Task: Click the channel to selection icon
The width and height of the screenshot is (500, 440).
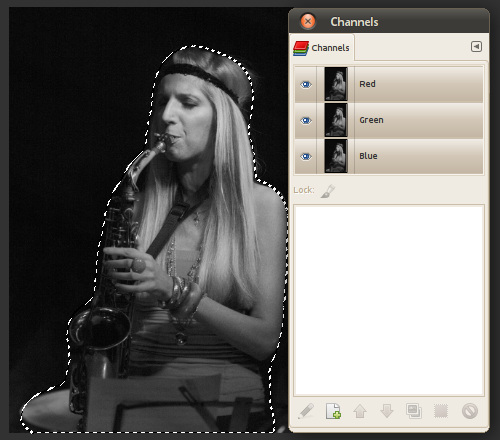Action: (x=441, y=411)
